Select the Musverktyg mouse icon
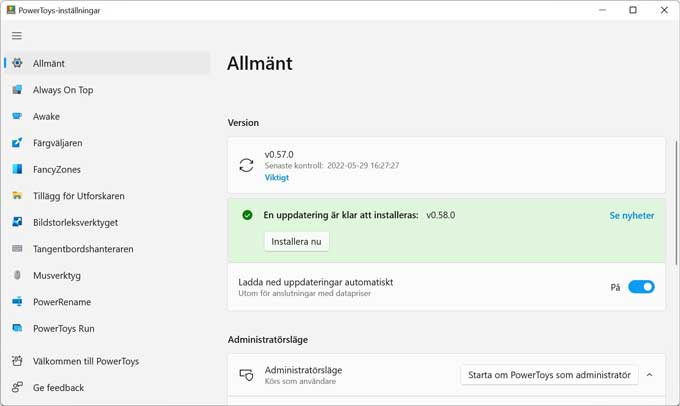This screenshot has width=680, height=406. (17, 275)
